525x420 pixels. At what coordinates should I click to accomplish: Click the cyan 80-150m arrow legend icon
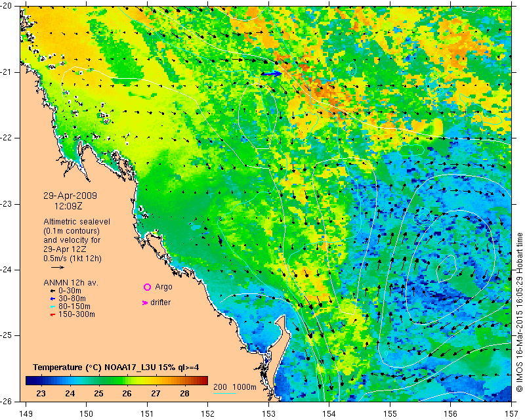52,306
